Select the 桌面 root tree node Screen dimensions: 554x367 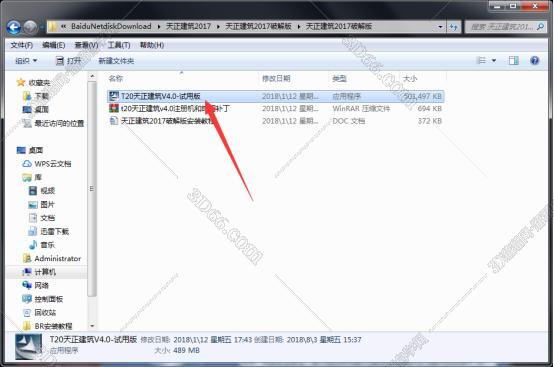(36, 150)
